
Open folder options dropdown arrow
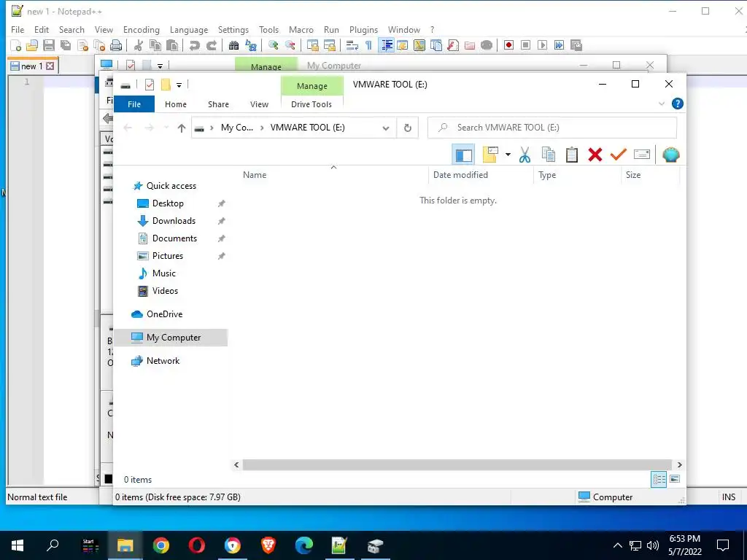pos(508,155)
